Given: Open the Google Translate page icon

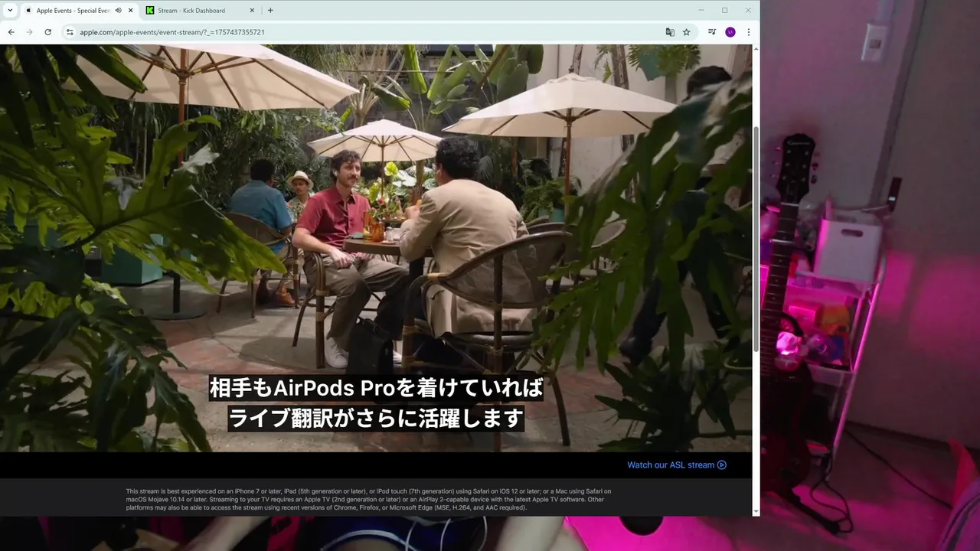Looking at the screenshot, I should tap(670, 32).
